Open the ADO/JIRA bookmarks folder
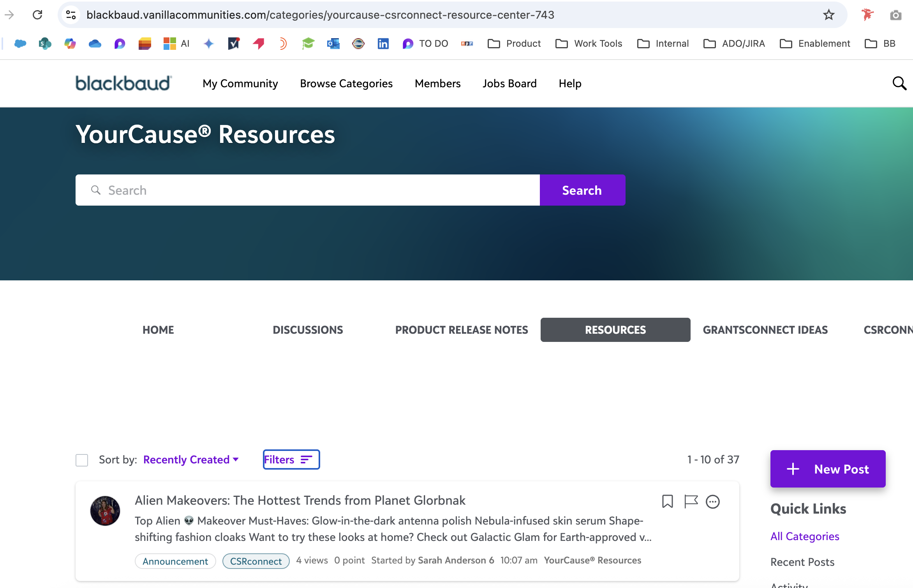Screen dimensions: 913x588 click(734, 44)
